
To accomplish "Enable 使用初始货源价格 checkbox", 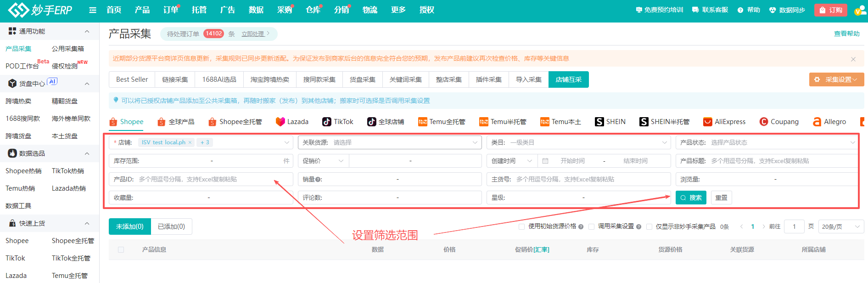I will [x=521, y=226].
